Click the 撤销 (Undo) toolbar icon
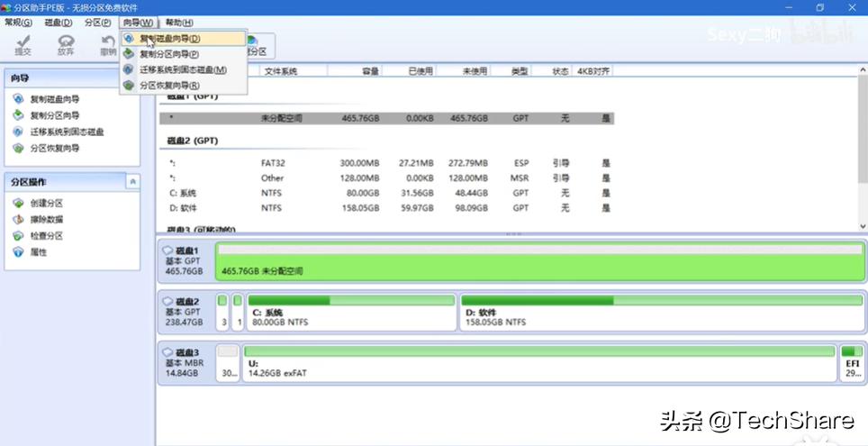This screenshot has width=868, height=446. pyautogui.click(x=108, y=45)
